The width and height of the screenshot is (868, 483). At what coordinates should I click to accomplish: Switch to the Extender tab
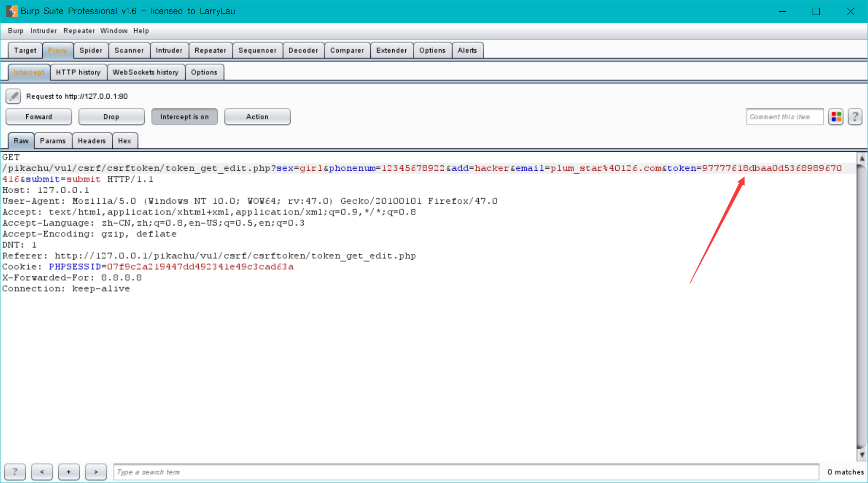(x=392, y=51)
